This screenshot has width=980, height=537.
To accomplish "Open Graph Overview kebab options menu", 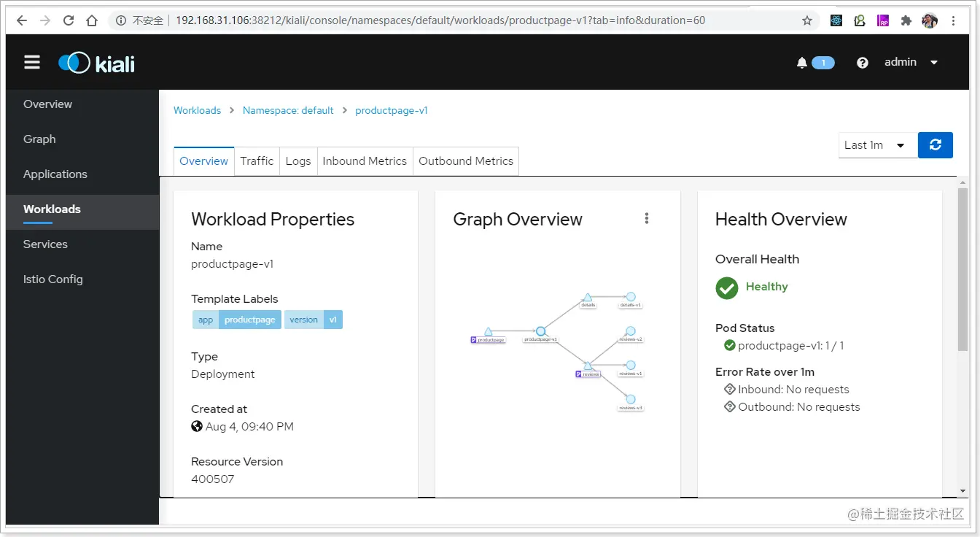I will 647,218.
